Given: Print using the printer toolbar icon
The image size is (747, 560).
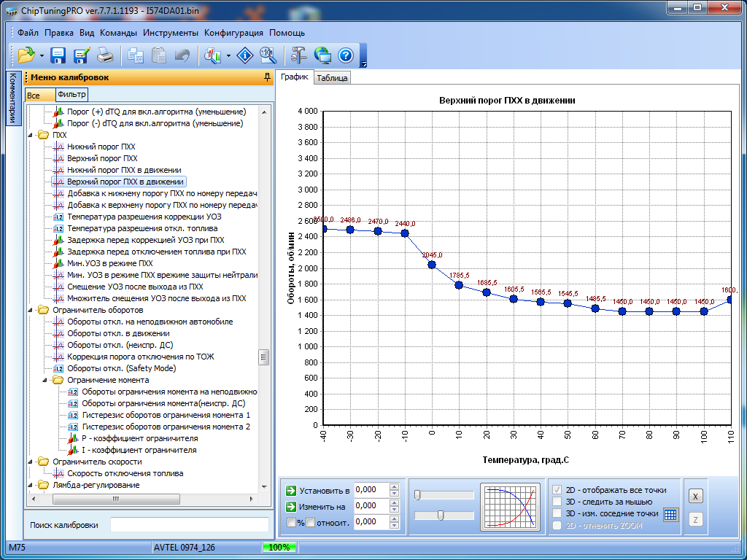Looking at the screenshot, I should click(105, 55).
